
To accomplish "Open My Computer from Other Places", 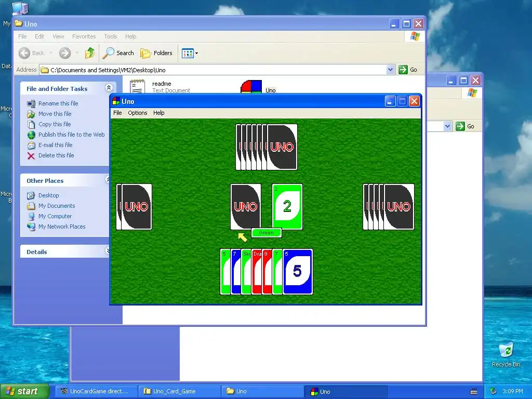I will pyautogui.click(x=55, y=216).
